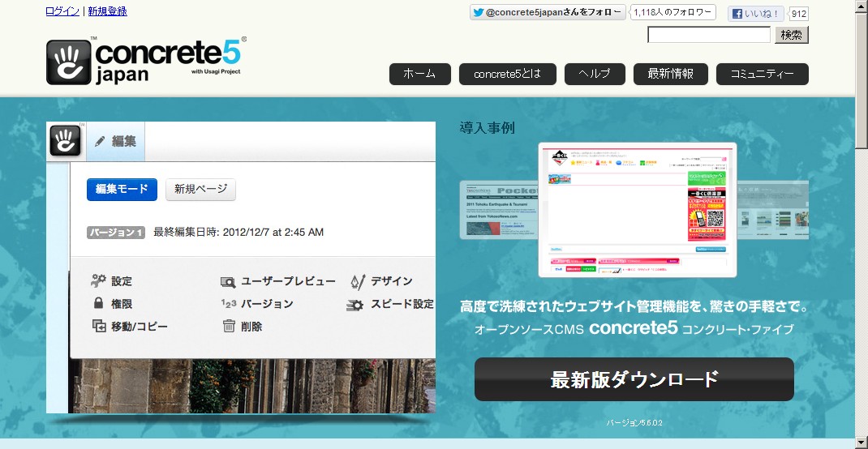Click the 最終編集日時 timestamp text

[238, 233]
